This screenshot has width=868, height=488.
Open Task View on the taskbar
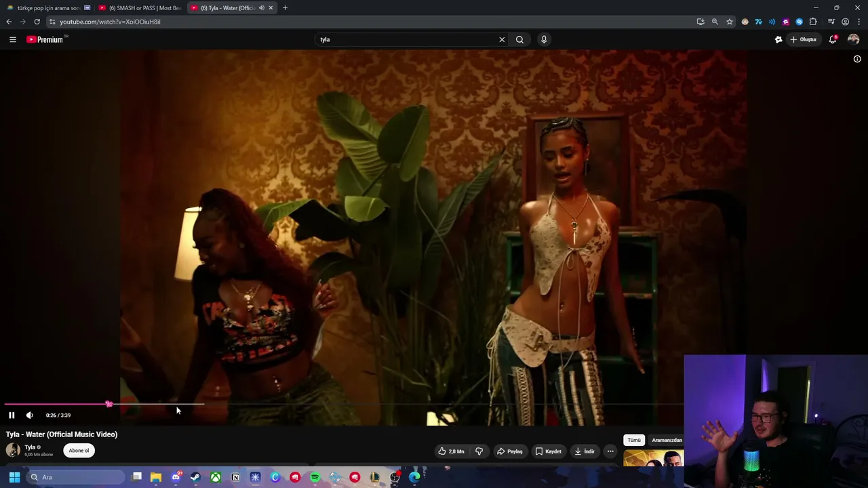pyautogui.click(x=136, y=477)
